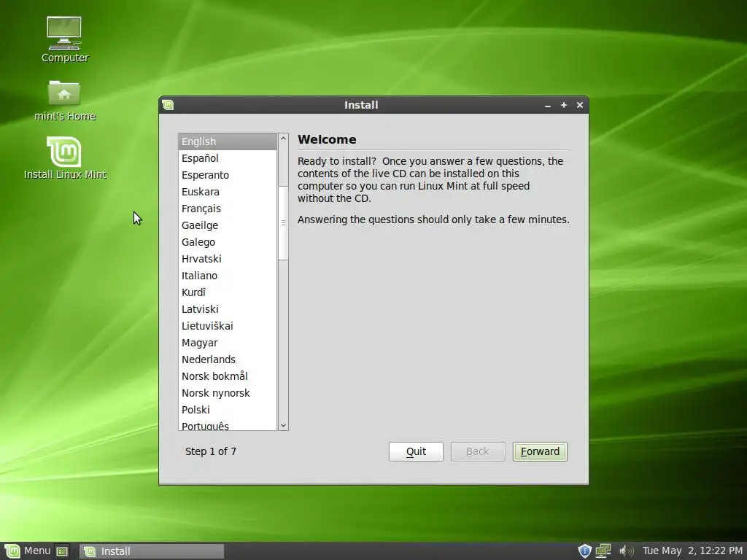Click the Quit button
Image resolution: width=747 pixels, height=560 pixels.
[416, 451]
